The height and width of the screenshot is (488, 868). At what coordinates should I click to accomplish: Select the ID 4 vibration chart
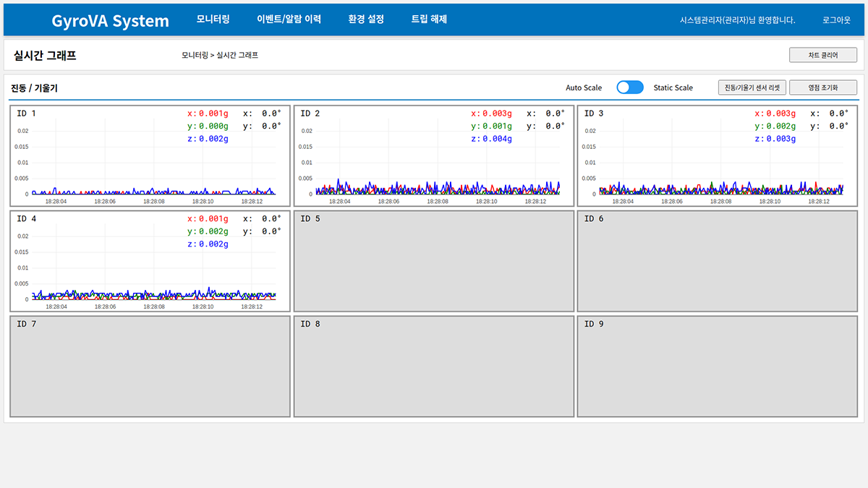(150, 261)
